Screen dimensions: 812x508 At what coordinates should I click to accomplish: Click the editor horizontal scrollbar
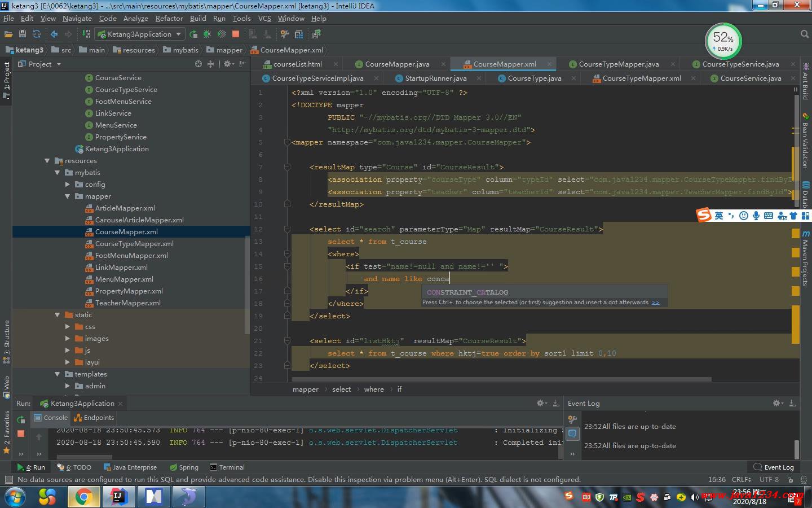[x=502, y=379]
